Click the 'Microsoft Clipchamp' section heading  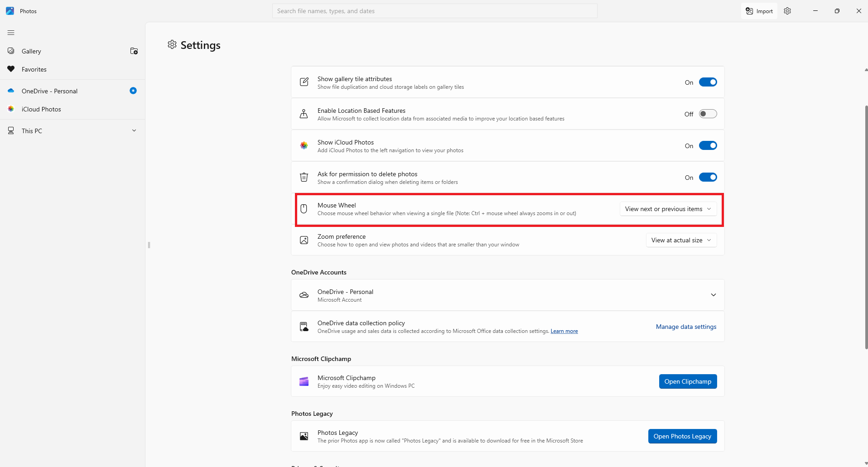tap(321, 359)
